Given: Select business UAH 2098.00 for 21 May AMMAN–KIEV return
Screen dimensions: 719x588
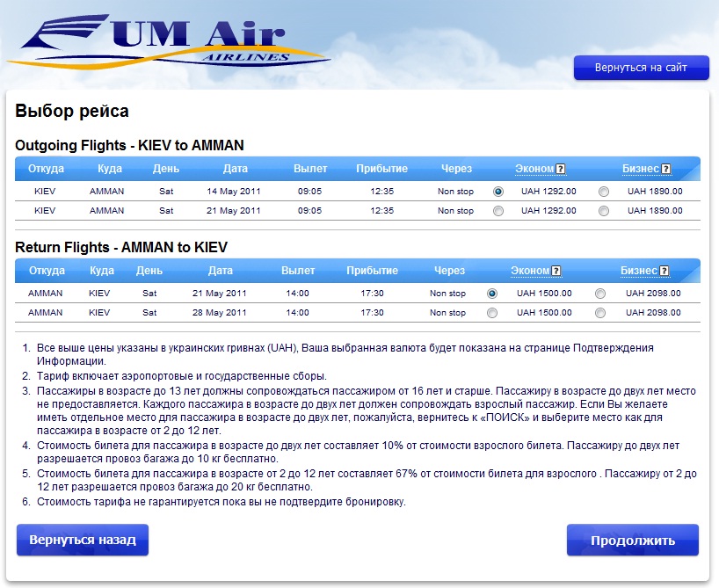Looking at the screenshot, I should (600, 294).
